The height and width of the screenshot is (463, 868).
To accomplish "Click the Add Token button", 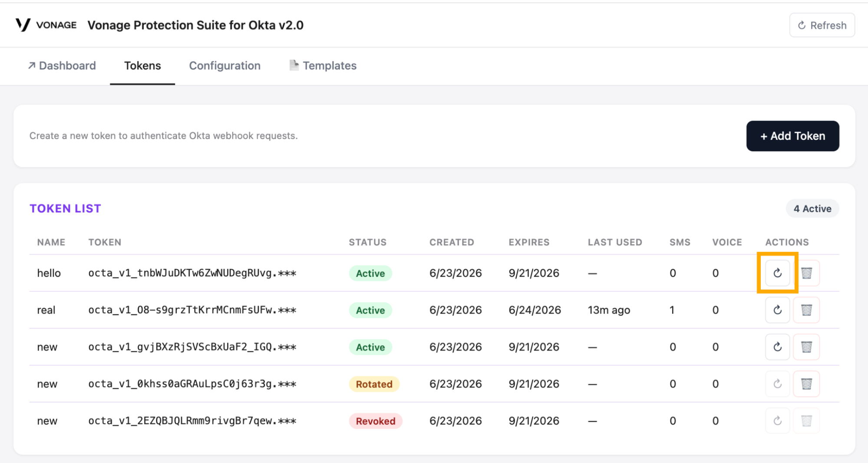I will pyautogui.click(x=792, y=136).
